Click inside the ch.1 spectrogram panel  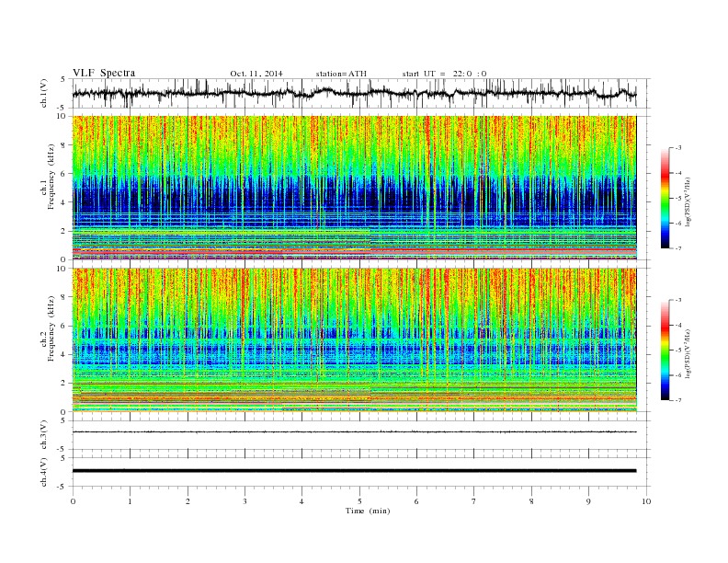[354, 188]
